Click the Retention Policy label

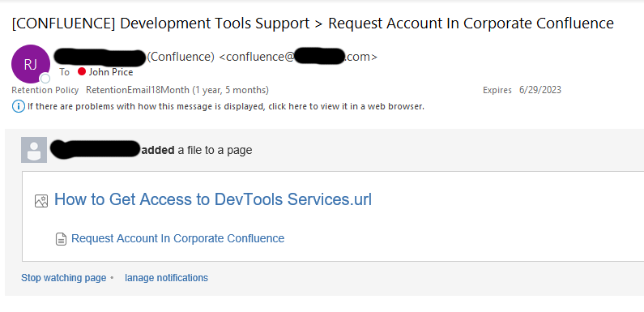point(45,90)
